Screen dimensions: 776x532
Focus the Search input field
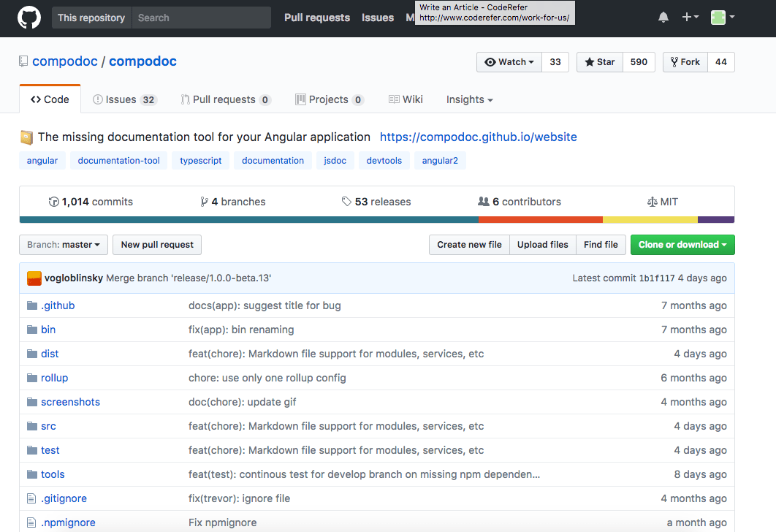click(x=202, y=18)
